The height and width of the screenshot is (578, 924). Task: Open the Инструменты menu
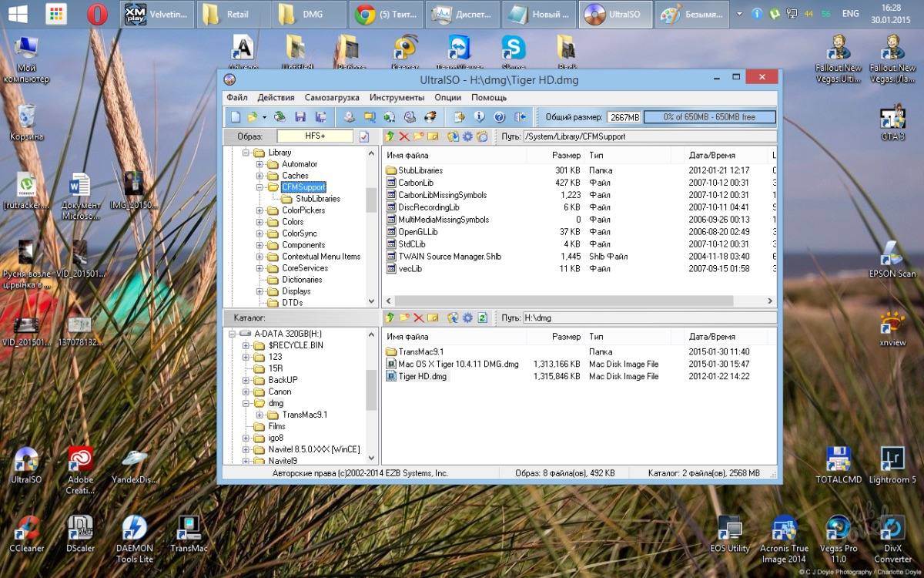tap(397, 98)
